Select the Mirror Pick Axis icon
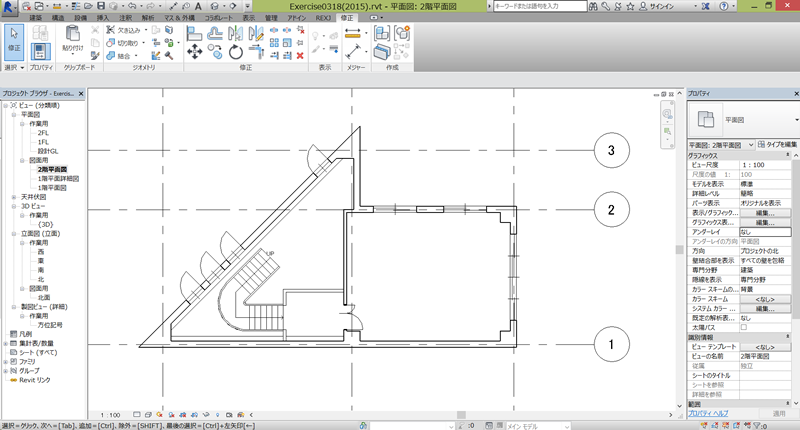Viewport: 800px width, 430px height. coord(235,34)
